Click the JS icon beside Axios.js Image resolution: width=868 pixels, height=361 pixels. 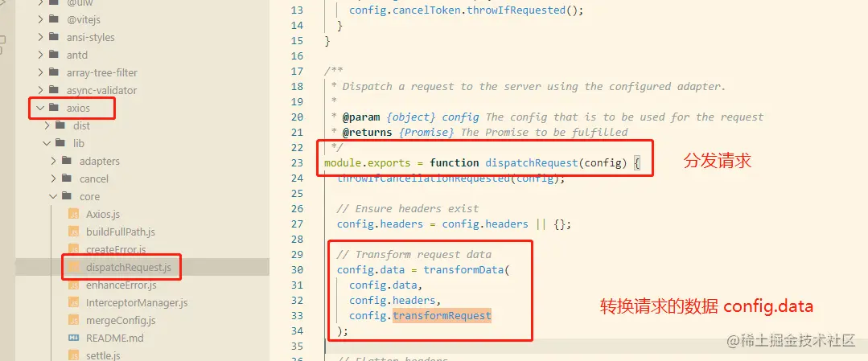click(73, 215)
